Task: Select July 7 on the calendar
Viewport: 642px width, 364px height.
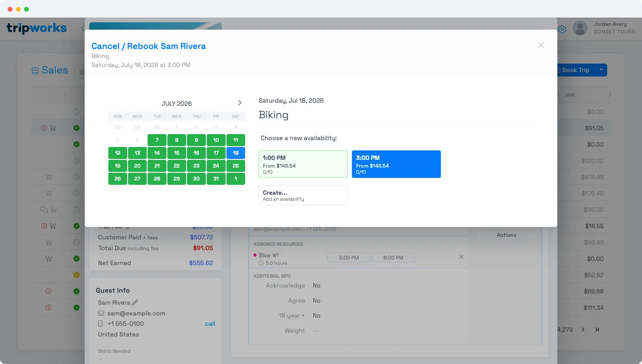Action: pyautogui.click(x=157, y=140)
